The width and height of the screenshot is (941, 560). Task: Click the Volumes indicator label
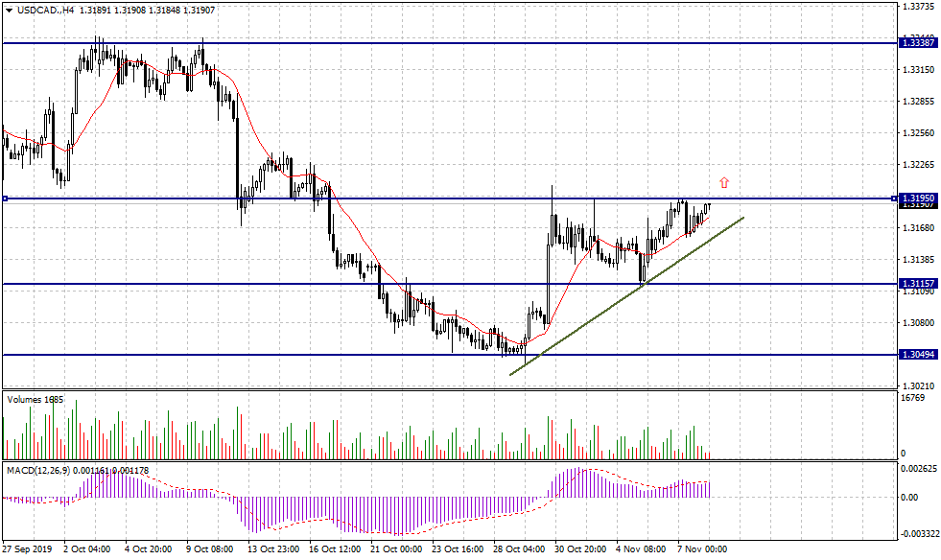pos(26,399)
